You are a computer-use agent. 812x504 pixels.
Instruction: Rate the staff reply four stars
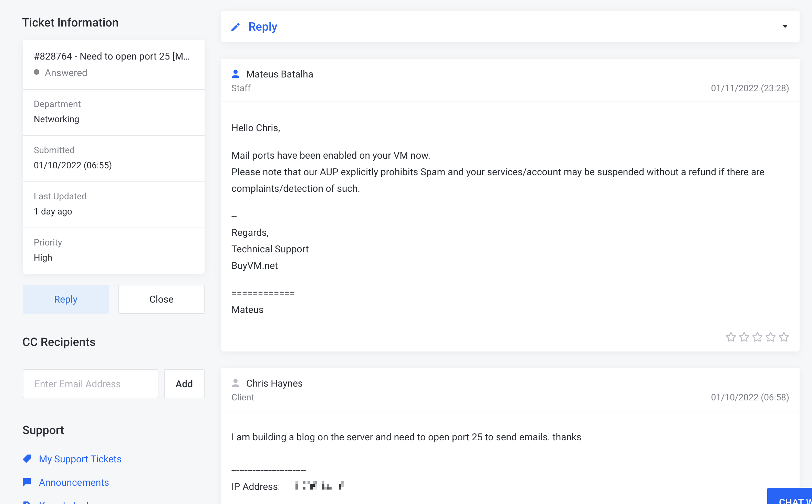(771, 337)
